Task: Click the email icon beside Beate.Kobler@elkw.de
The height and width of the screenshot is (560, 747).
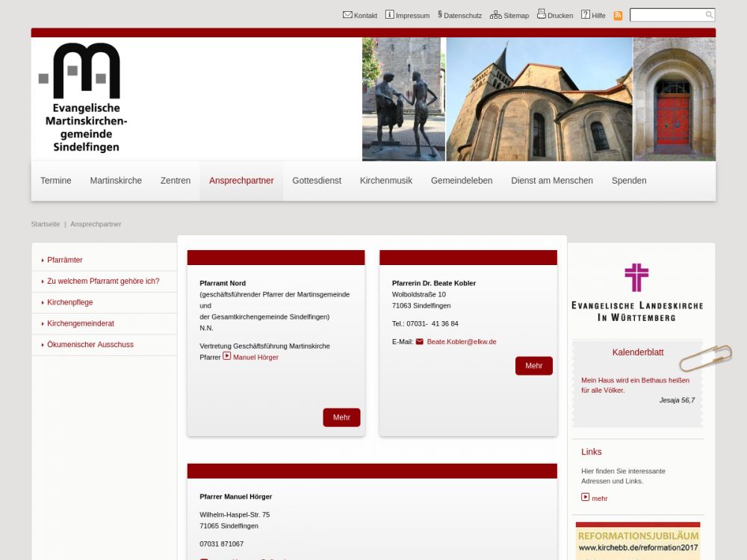Action: pyautogui.click(x=419, y=342)
